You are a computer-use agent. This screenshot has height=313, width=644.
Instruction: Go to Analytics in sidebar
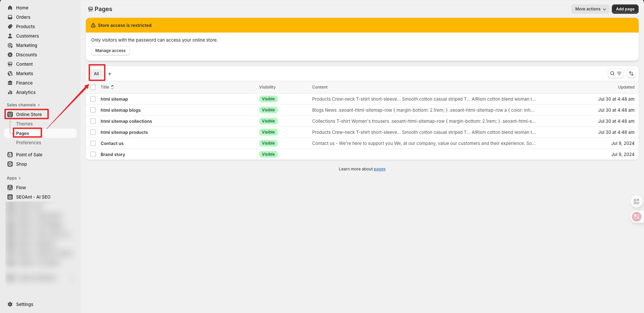point(26,92)
